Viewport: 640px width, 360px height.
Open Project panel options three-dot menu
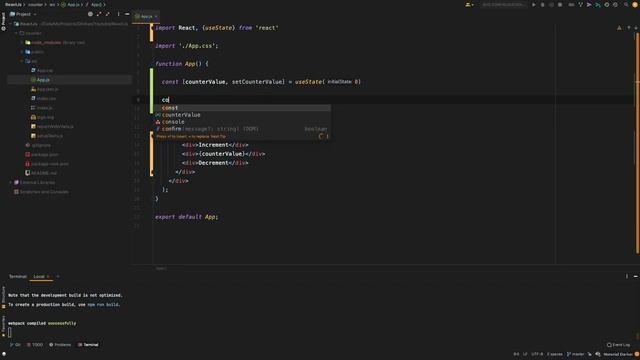point(118,14)
